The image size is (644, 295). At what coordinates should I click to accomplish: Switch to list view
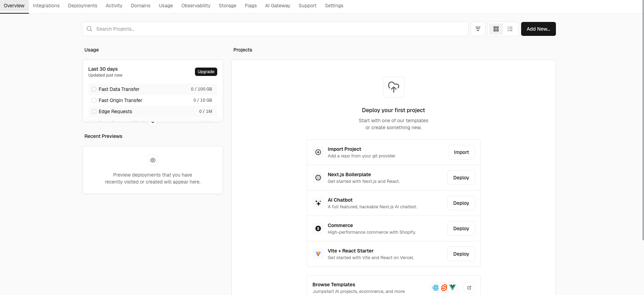point(510,29)
